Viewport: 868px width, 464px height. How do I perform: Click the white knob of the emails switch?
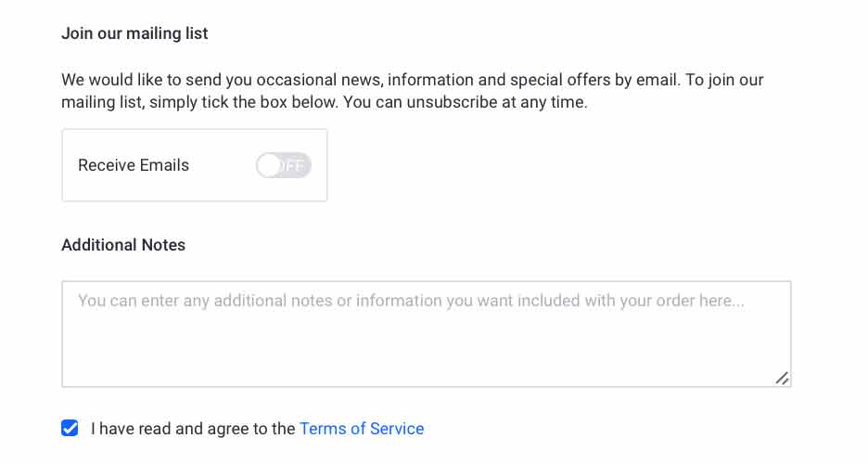tap(269, 165)
